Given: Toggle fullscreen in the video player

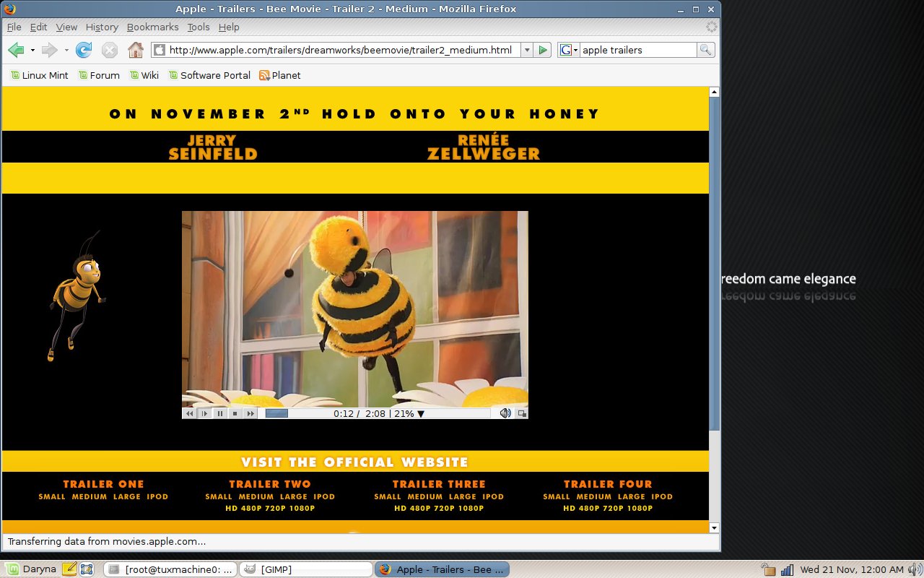Looking at the screenshot, I should pos(521,414).
